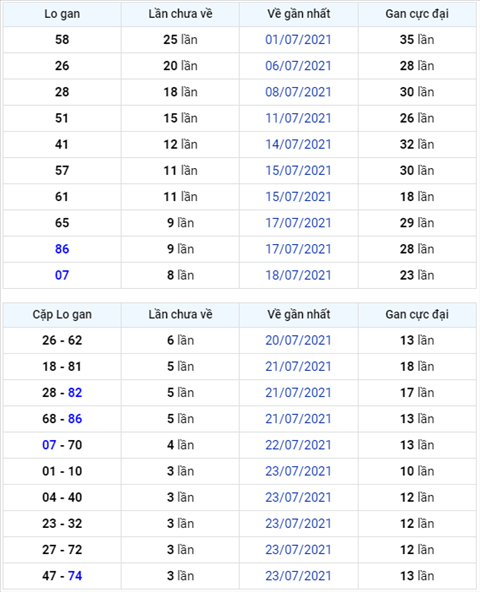The width and height of the screenshot is (480, 592).
Task: Click 'Lần chưa về' header in first table
Action: (180, 14)
